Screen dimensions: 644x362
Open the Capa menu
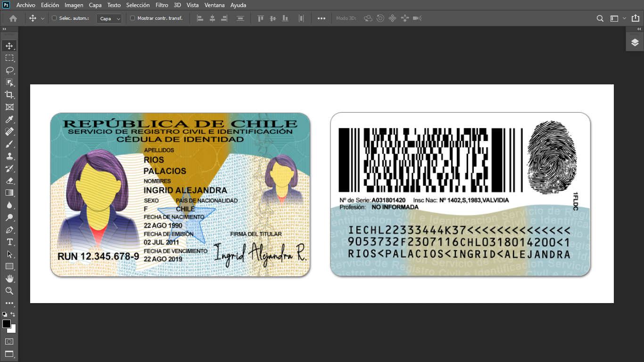click(x=95, y=5)
